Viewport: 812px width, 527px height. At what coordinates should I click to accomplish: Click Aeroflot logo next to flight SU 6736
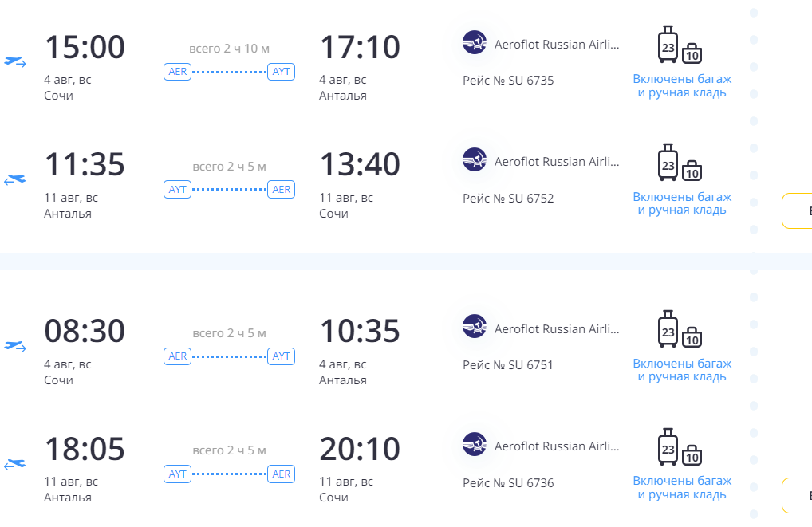pos(475,444)
